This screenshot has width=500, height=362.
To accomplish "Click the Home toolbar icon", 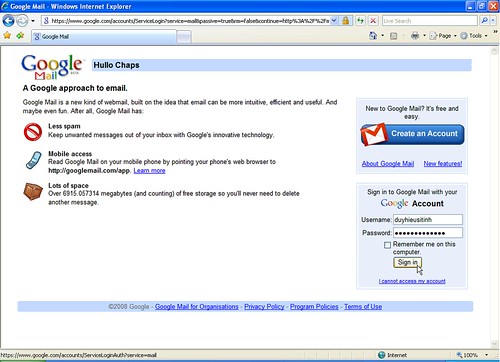I will (x=373, y=35).
